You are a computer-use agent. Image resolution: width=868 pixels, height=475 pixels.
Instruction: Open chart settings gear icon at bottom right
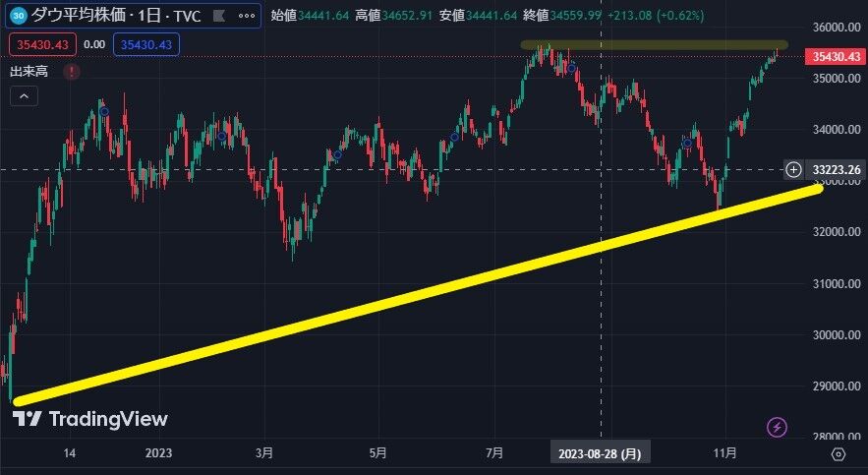click(839, 454)
